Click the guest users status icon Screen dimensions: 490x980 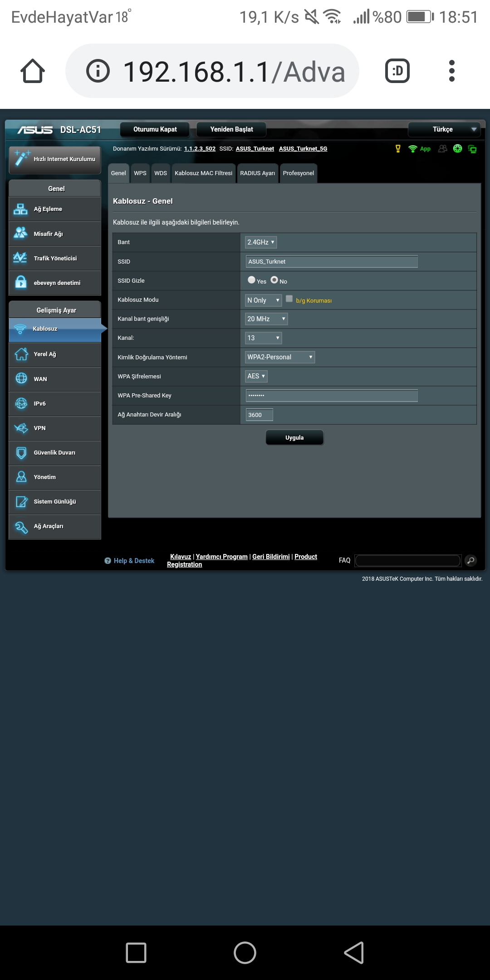443,148
